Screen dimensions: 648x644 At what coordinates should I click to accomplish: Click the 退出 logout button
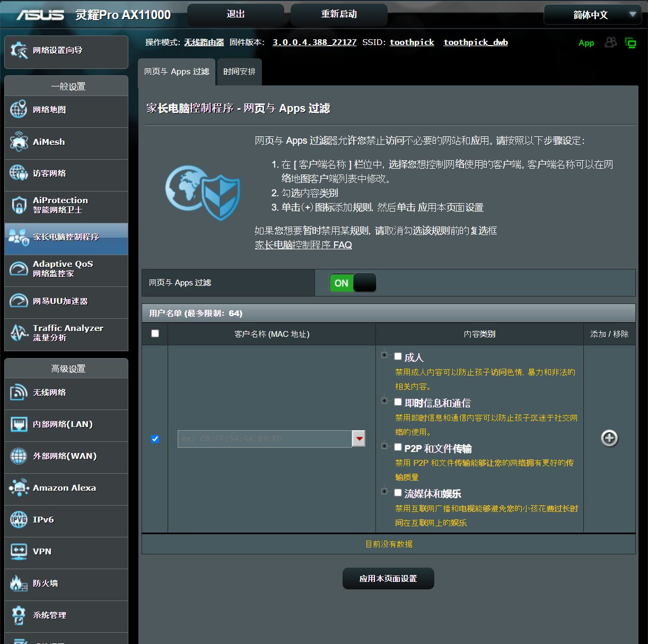[235, 14]
